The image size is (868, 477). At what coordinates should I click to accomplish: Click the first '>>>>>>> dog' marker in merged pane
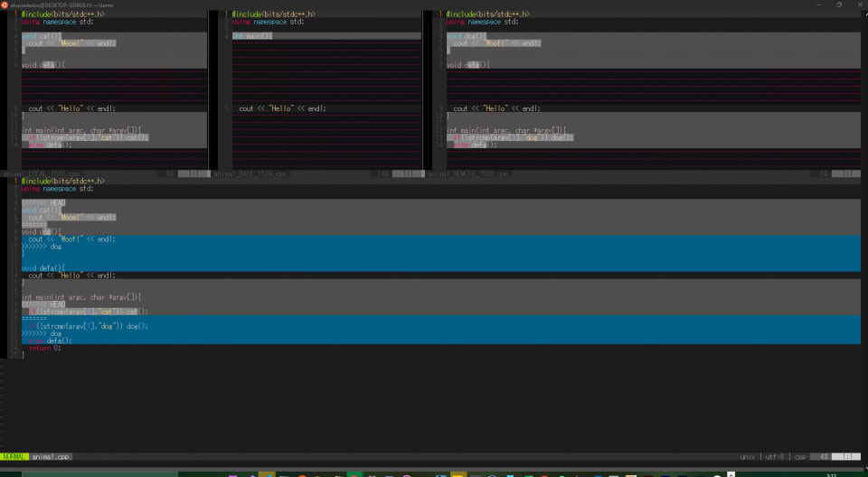(x=42, y=247)
